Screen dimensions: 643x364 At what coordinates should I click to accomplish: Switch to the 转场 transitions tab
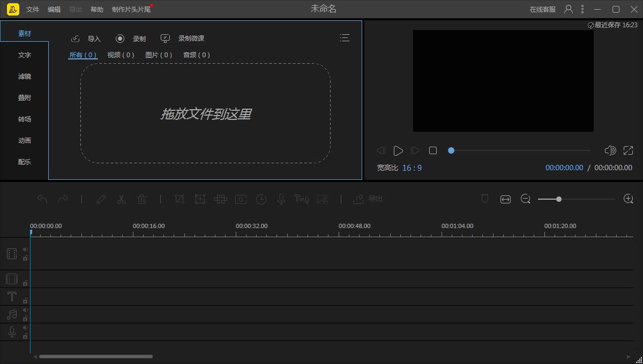(25, 119)
